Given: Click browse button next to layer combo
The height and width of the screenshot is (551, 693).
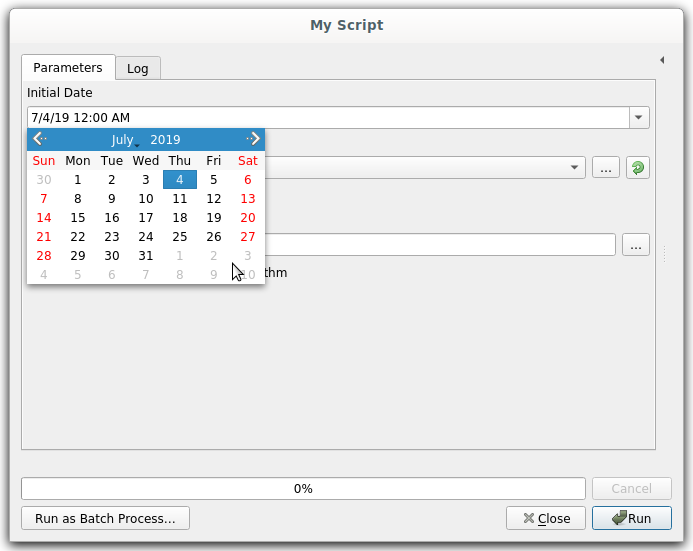Looking at the screenshot, I should [x=605, y=167].
